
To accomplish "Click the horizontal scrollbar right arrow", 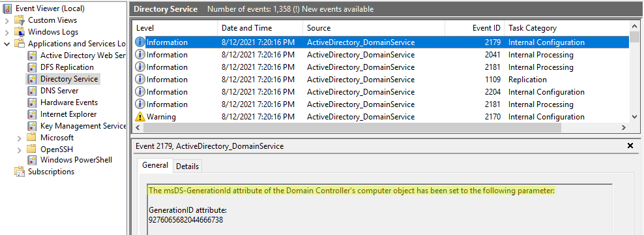I will (623, 128).
